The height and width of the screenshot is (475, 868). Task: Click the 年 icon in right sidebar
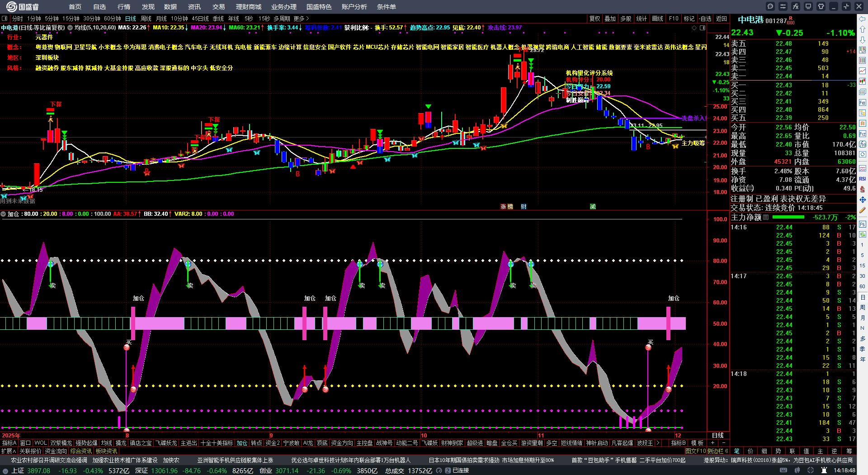(x=863, y=359)
